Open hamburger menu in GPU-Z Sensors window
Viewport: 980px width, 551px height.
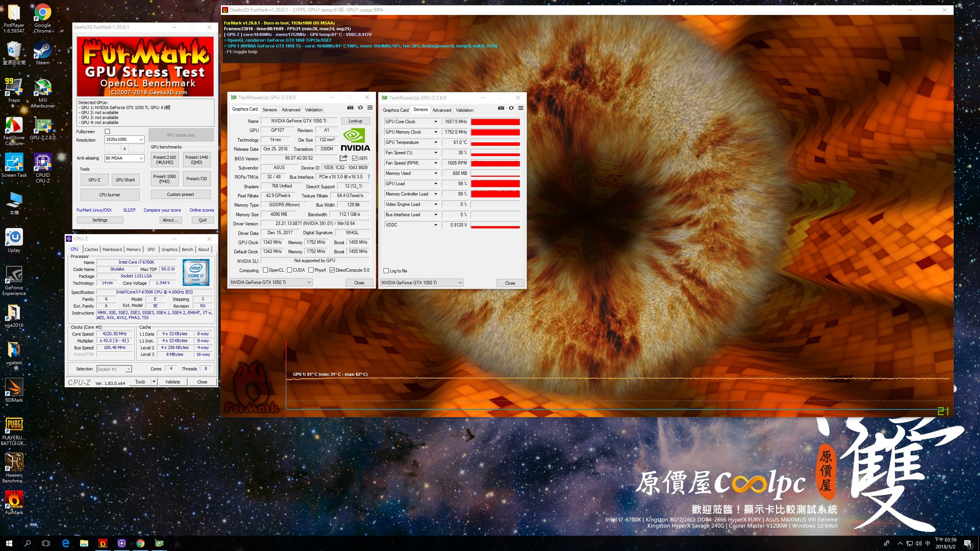[x=521, y=108]
